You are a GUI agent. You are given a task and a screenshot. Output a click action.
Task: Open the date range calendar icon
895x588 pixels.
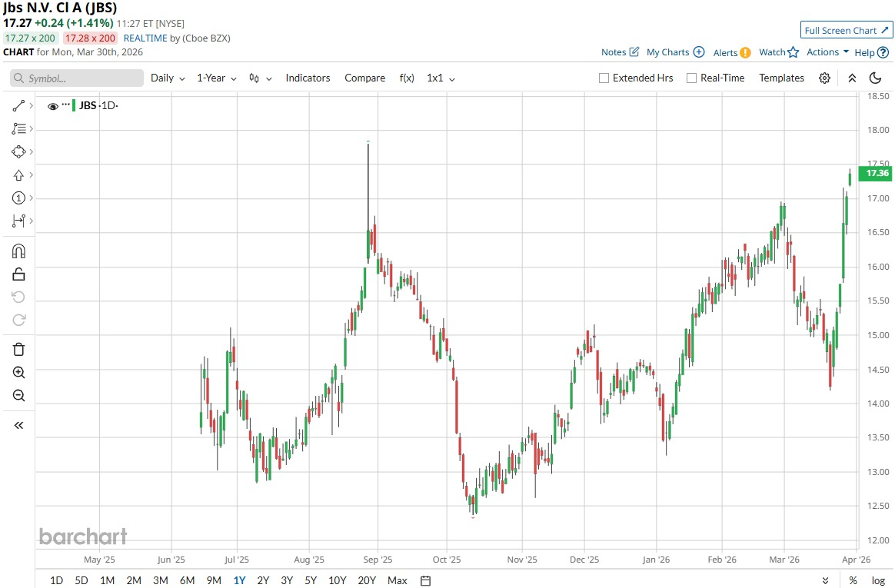click(425, 580)
